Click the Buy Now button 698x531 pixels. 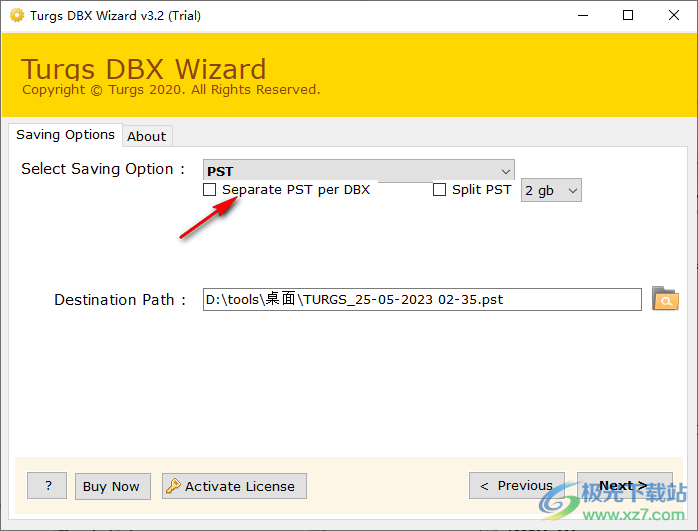(x=113, y=486)
